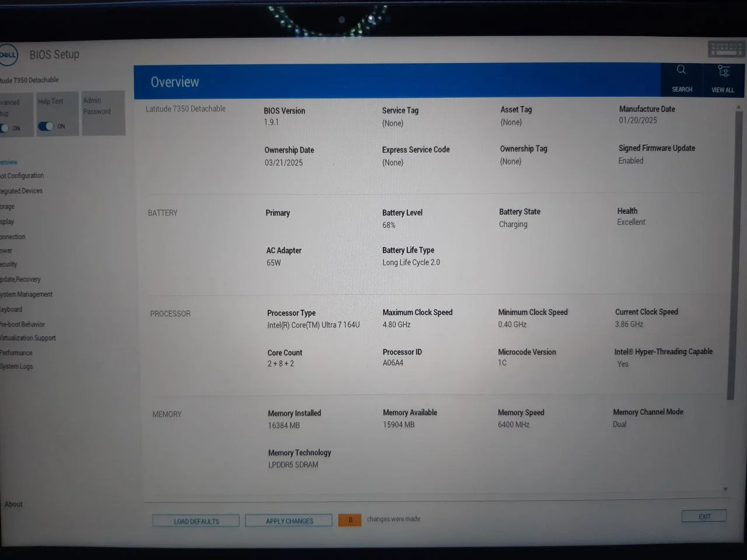The image size is (747, 560).
Task: Click Manufacture Date 01/20/2025
Action: (638, 120)
